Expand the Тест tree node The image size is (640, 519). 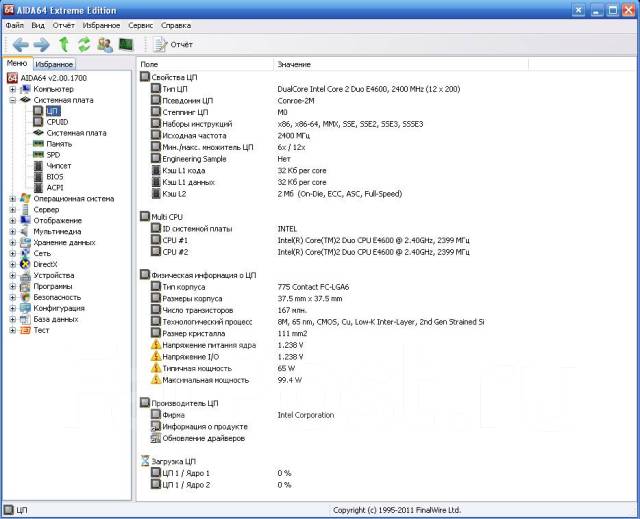tap(13, 330)
